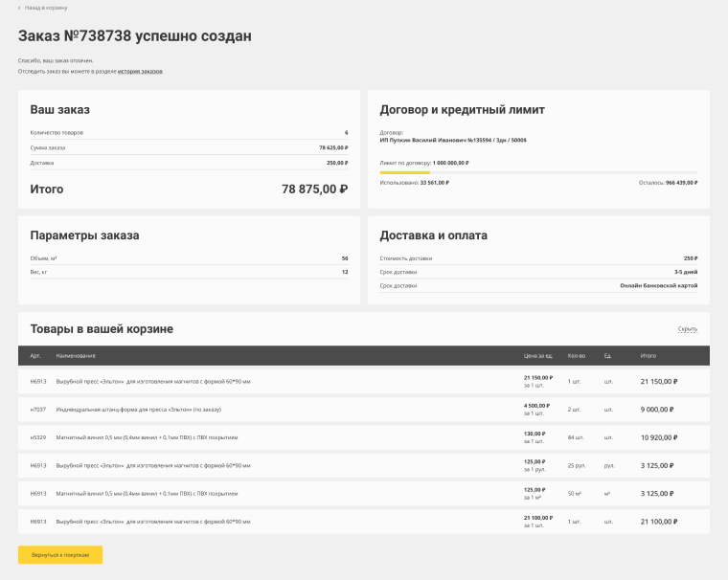728x580 pixels.
Task: Click the 'Итого' column header in the table
Action: click(x=648, y=356)
